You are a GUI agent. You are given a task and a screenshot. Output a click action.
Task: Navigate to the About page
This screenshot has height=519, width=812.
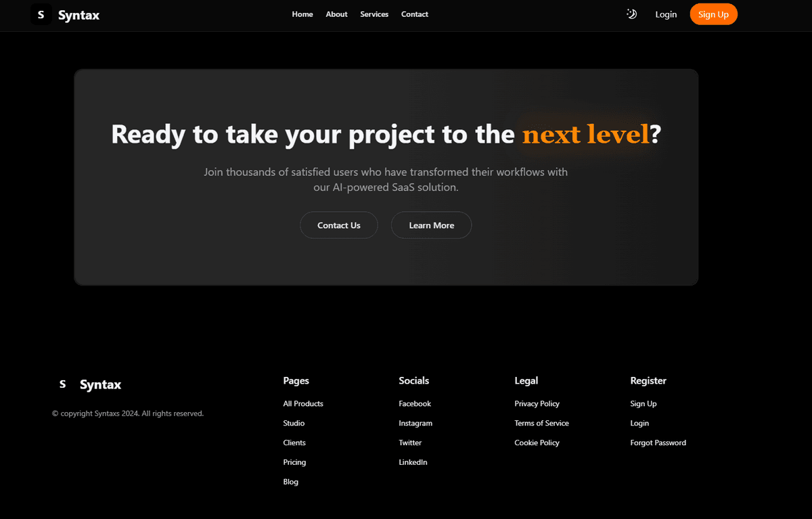tap(336, 14)
